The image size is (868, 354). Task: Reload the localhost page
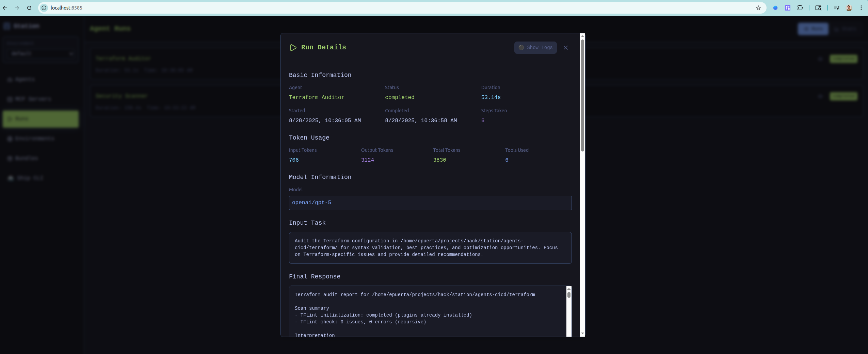coord(29,8)
